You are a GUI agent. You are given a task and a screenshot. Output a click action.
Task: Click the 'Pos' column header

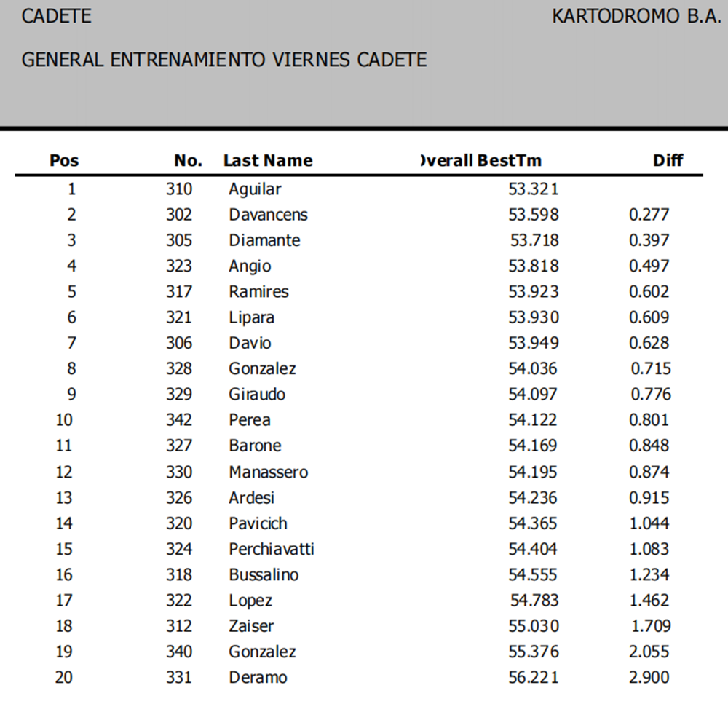64,161
